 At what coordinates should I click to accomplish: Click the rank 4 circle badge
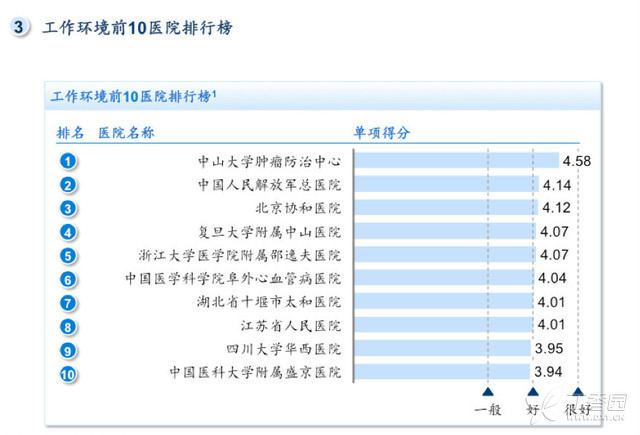coord(68,232)
